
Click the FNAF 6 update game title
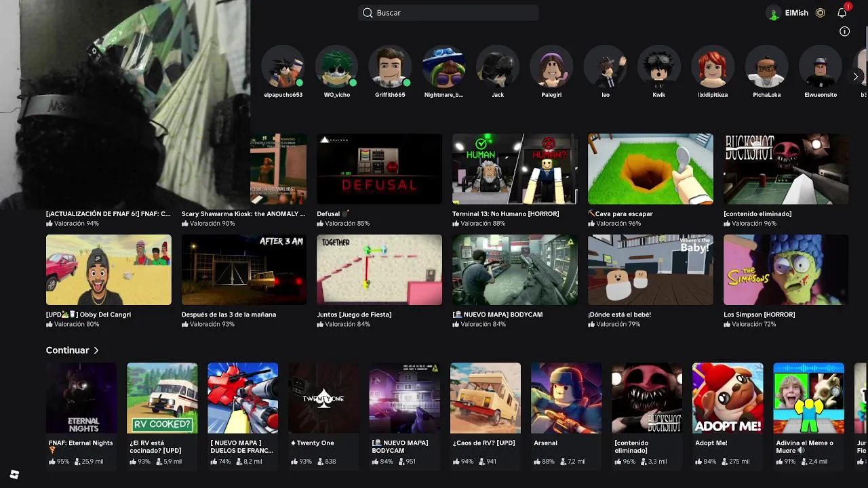(x=108, y=213)
